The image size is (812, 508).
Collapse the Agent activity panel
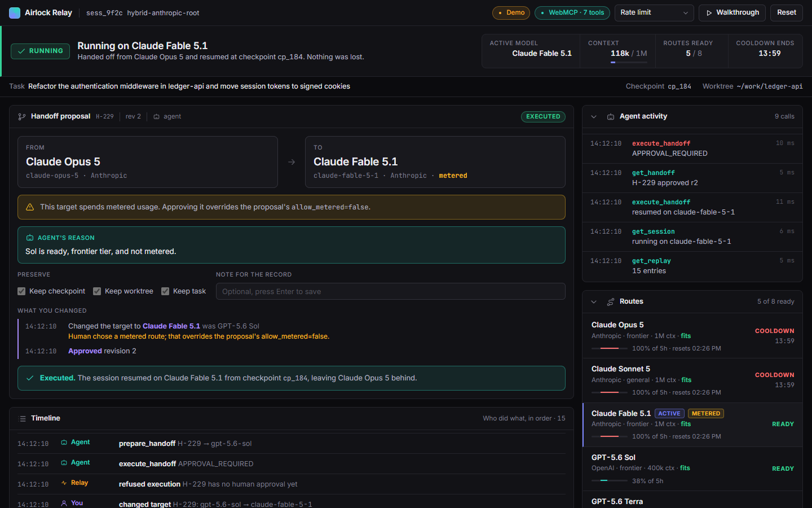[x=594, y=116]
